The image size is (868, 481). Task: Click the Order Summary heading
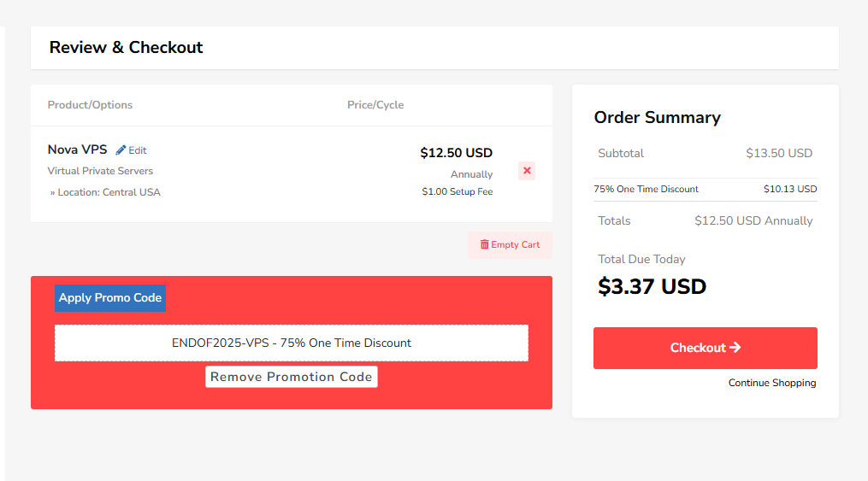[x=657, y=118]
